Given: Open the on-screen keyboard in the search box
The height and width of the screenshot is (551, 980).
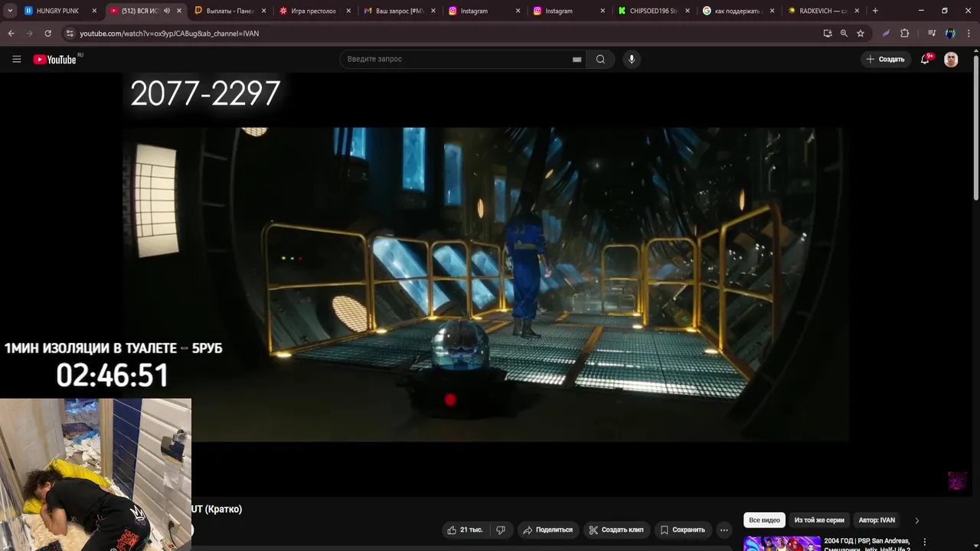Looking at the screenshot, I should [577, 60].
